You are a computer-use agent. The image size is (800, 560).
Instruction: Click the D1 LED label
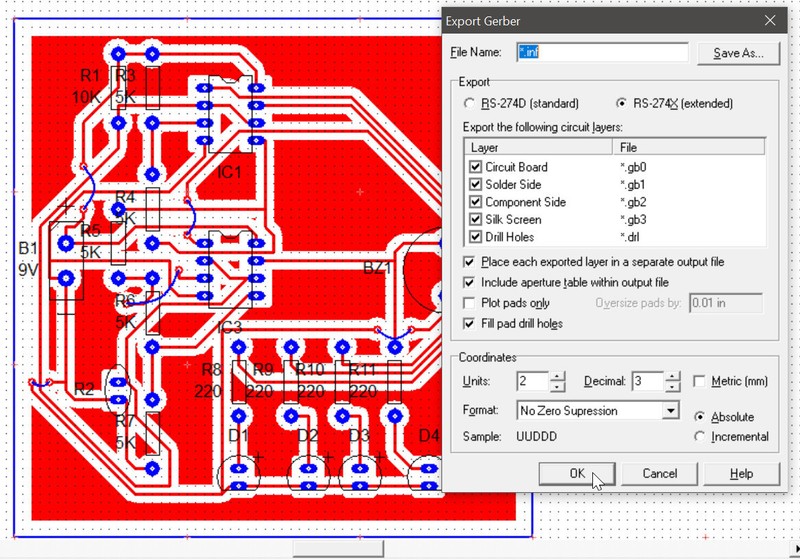(x=238, y=436)
